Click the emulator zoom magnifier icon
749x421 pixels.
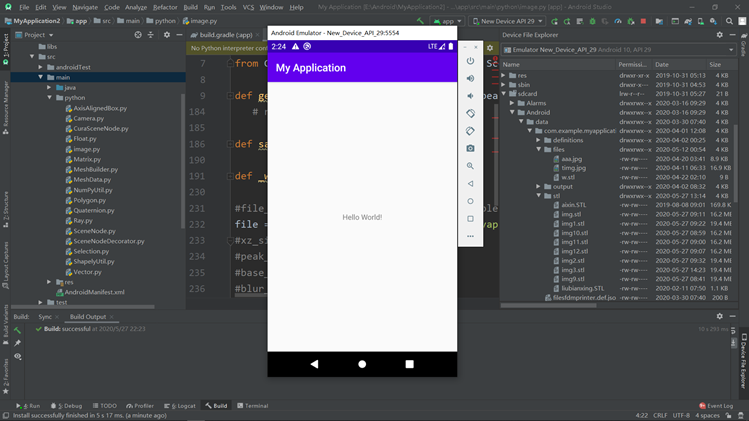point(470,166)
